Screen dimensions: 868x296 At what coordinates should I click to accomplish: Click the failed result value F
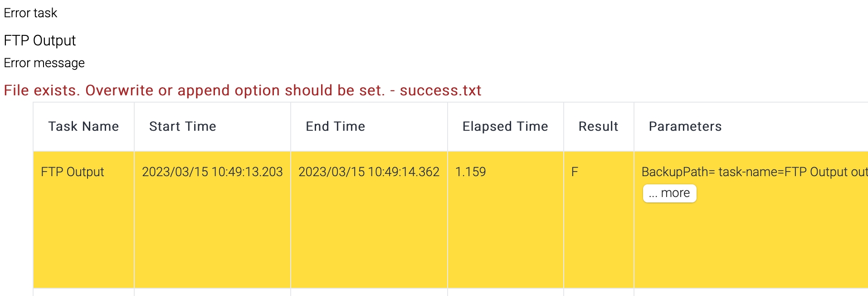tap(575, 172)
